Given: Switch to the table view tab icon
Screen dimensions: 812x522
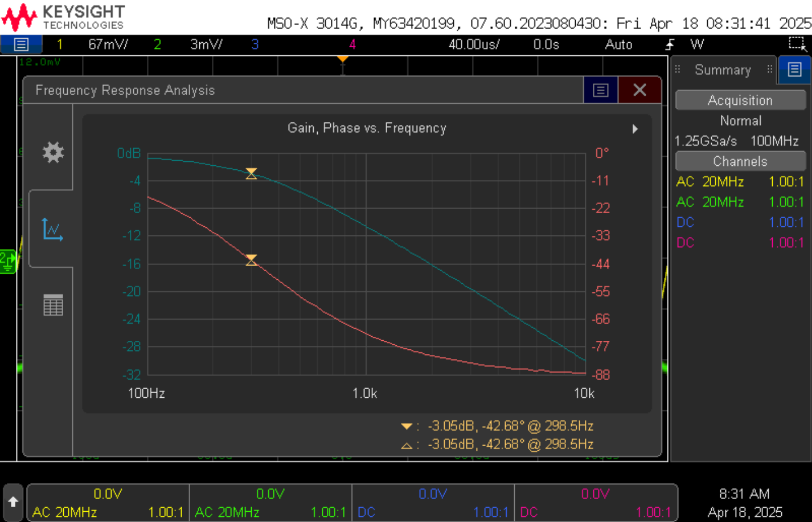Looking at the screenshot, I should [53, 305].
